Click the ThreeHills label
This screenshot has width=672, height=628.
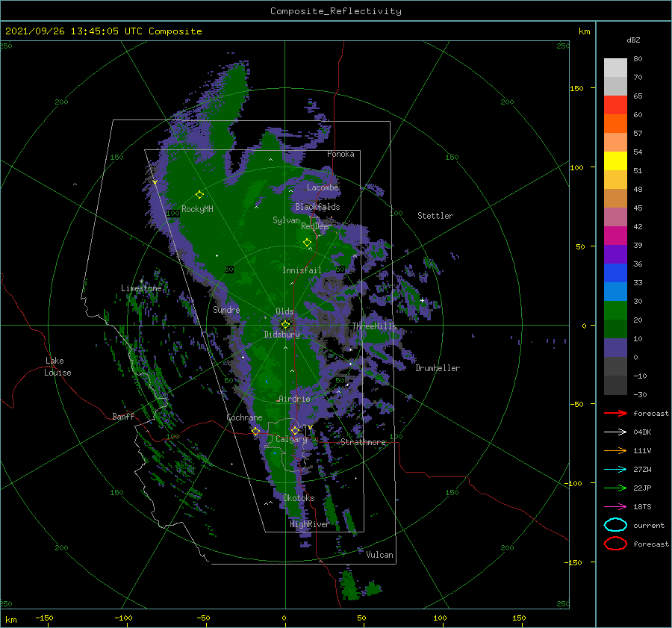click(x=375, y=326)
